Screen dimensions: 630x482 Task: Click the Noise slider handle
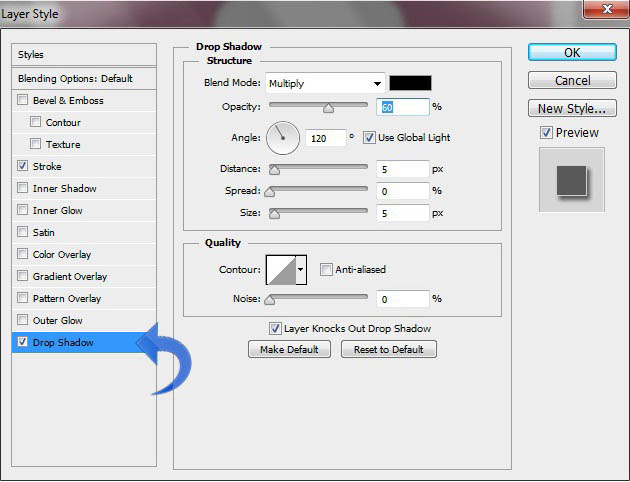tap(270, 300)
